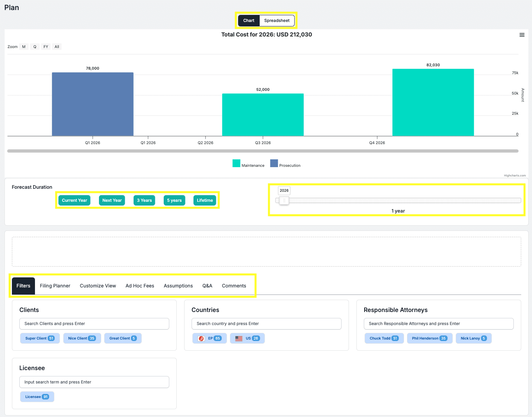Select the 3 Years forecast button
Screen dimensions: 532x417
point(144,200)
